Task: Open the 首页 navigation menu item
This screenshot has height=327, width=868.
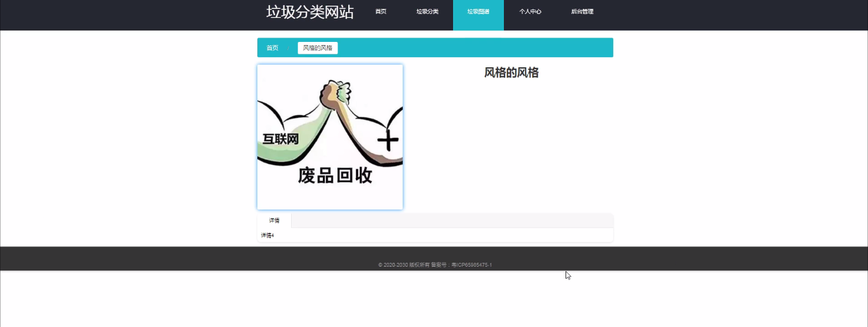Action: [x=381, y=11]
